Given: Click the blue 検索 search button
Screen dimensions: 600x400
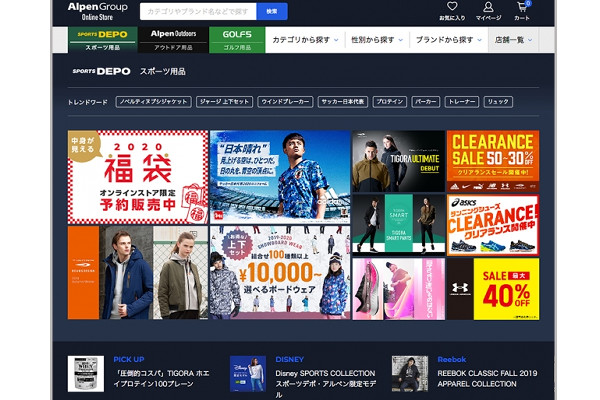Looking at the screenshot, I should (272, 11).
